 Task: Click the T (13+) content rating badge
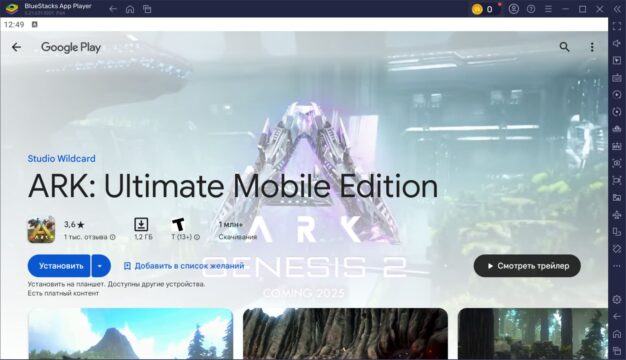coord(178,224)
